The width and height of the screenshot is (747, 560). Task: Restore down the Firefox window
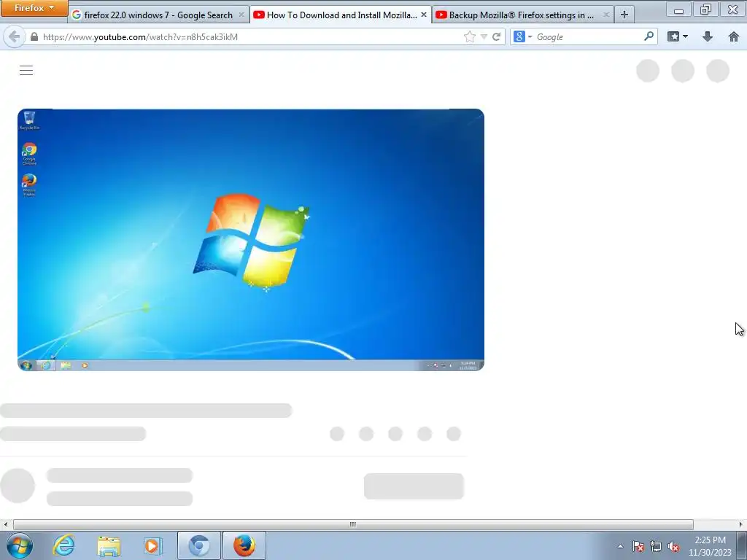[x=705, y=9]
